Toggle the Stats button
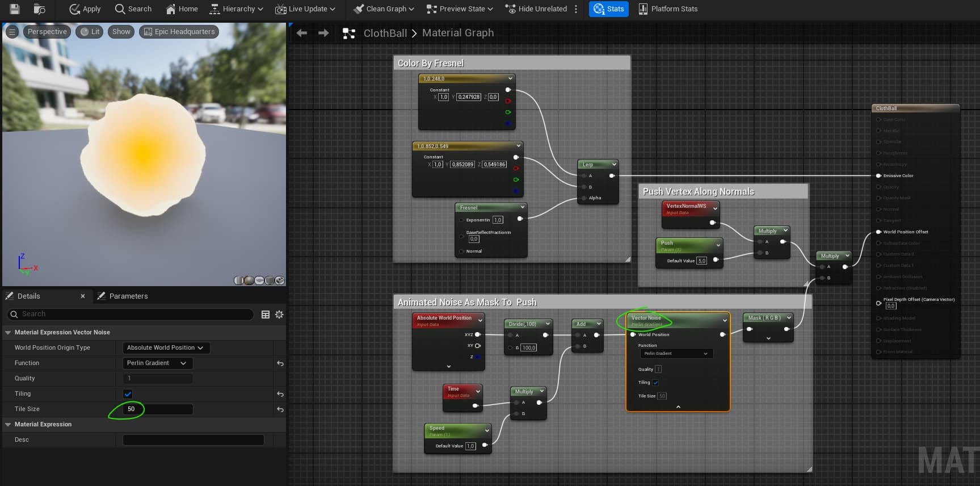Viewport: 980px width, 486px height. pos(608,9)
